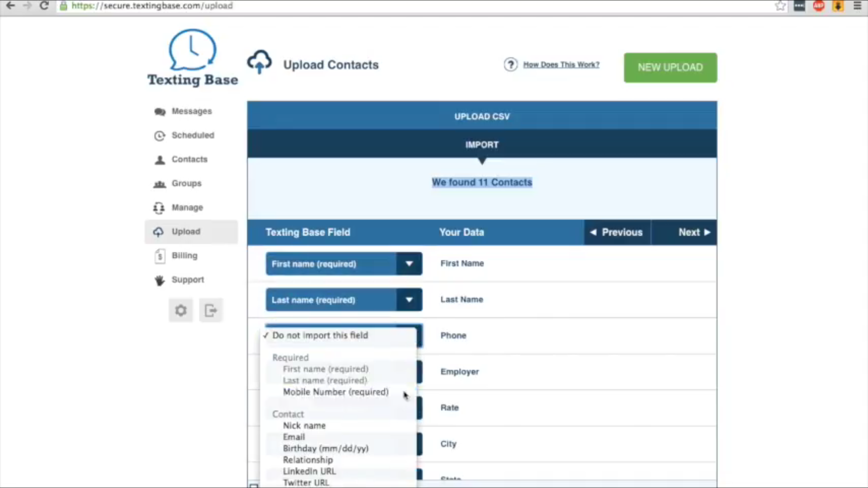Open the Support section

(188, 280)
